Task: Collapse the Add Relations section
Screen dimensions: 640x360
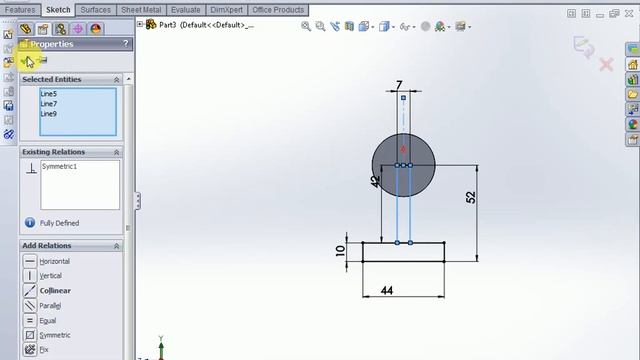Action: click(x=116, y=246)
